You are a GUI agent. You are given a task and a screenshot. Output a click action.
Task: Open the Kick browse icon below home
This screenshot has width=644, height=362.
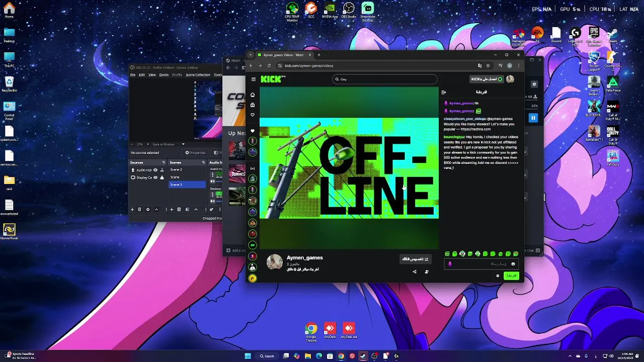tap(253, 105)
